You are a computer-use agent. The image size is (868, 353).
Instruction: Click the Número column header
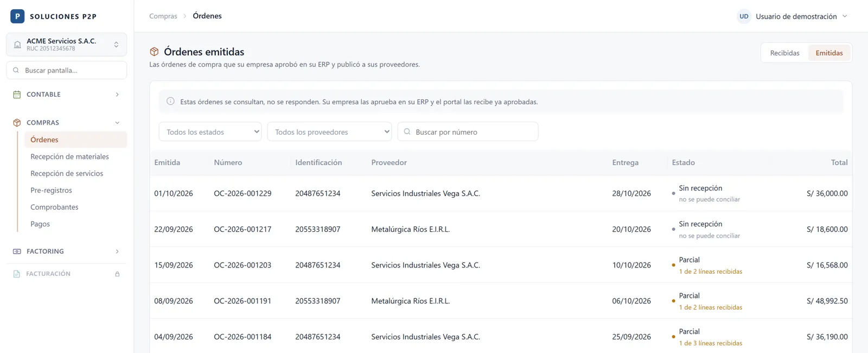(228, 162)
